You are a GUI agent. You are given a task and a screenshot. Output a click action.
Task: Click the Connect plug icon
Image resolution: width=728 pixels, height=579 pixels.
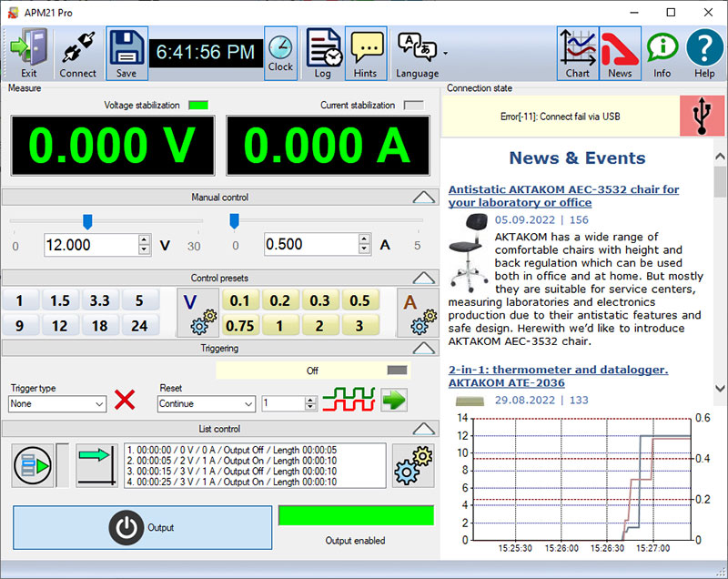[x=78, y=53]
